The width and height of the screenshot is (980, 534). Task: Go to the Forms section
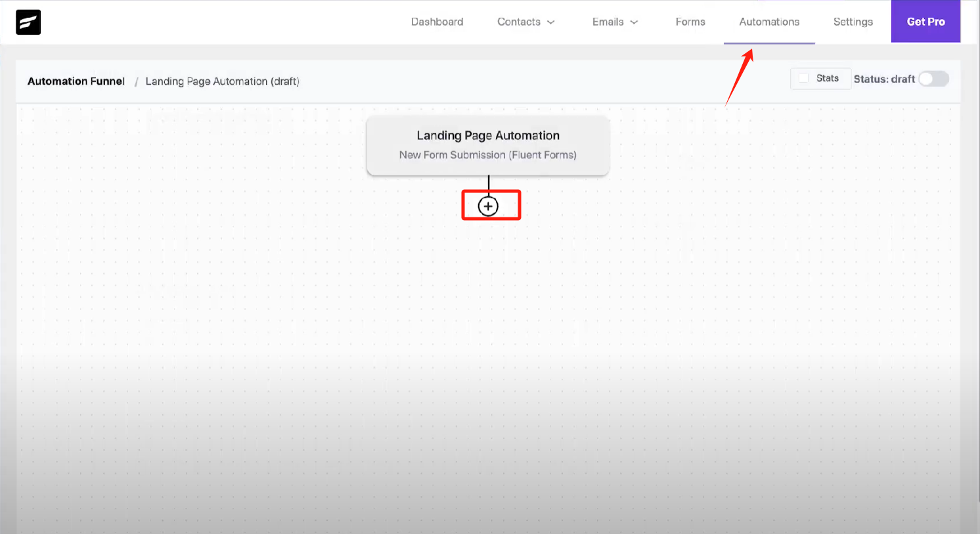[690, 22]
